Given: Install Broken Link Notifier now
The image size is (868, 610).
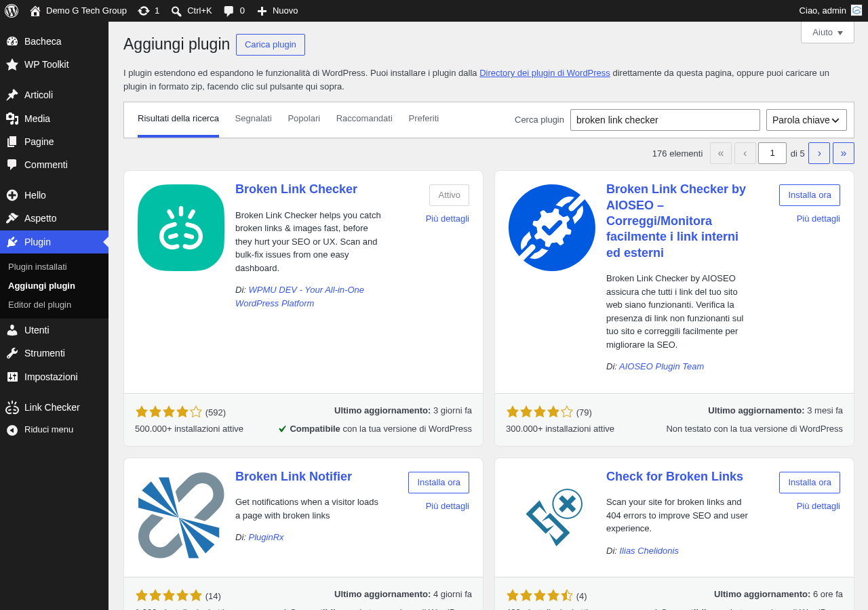Looking at the screenshot, I should pos(439,483).
